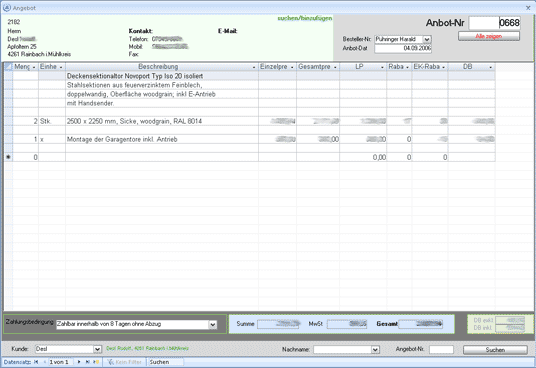Click the Suchen box in navigation bar
The width and height of the screenshot is (536, 368).
(166, 362)
